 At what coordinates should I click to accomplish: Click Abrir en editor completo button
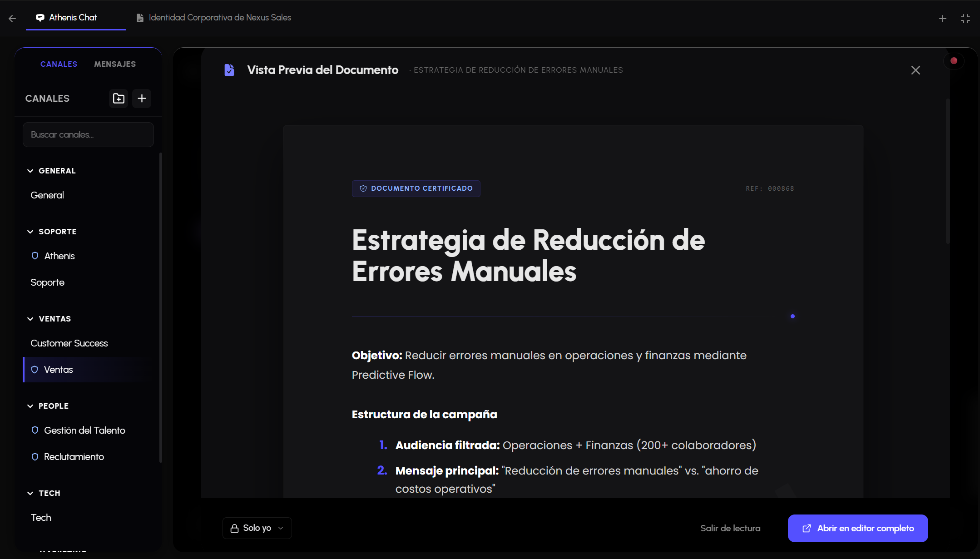coord(858,528)
